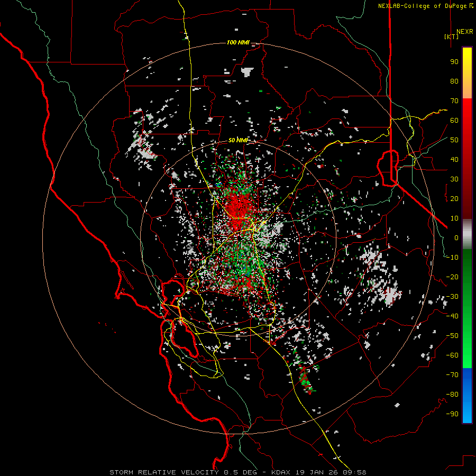Click the 100 NMI range ring label
The image size is (476, 476).
point(238,42)
